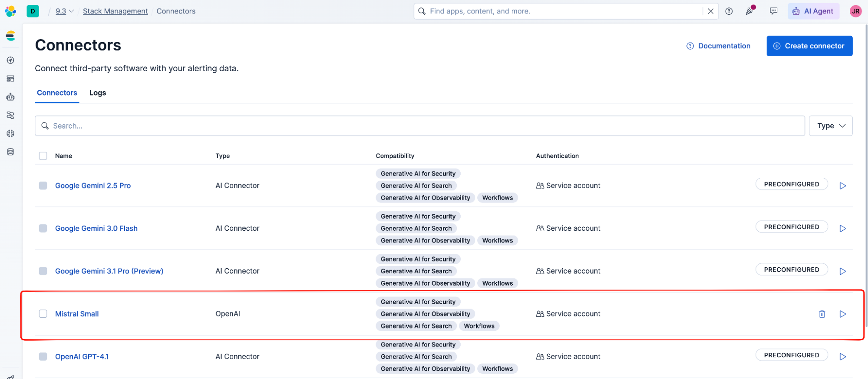Click the people icon in Mistral Small authentication
Screen dimensions: 868x379
pos(540,314)
